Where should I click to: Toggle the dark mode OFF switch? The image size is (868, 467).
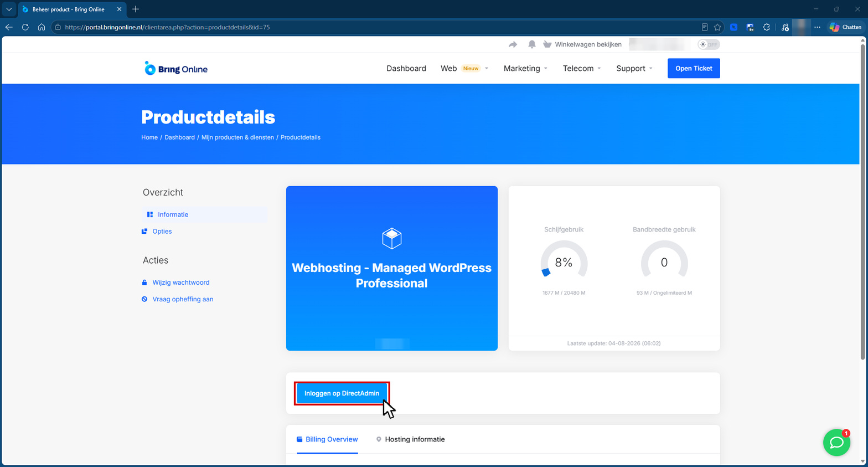click(x=709, y=44)
